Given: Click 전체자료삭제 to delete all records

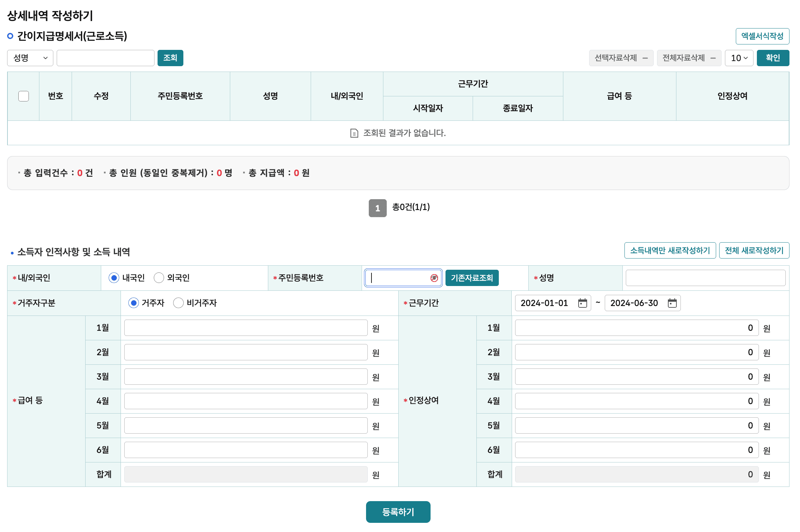Looking at the screenshot, I should point(689,58).
